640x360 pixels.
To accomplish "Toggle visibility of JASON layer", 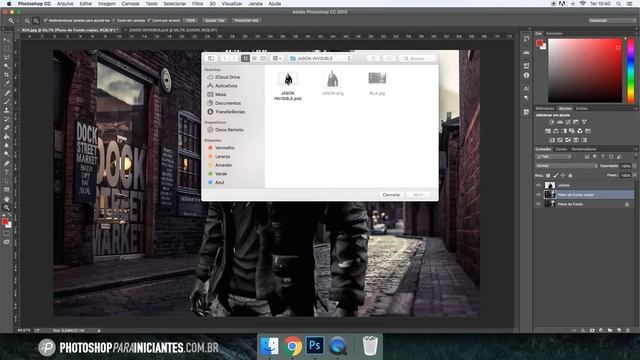I will 538,185.
